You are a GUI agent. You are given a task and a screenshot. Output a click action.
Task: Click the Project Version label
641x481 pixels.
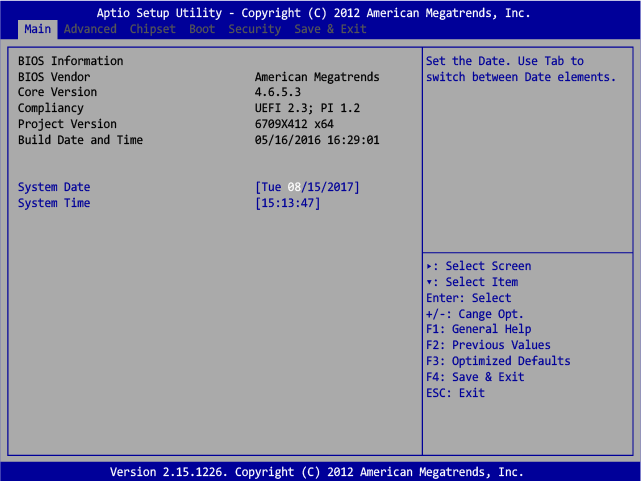pyautogui.click(x=67, y=124)
